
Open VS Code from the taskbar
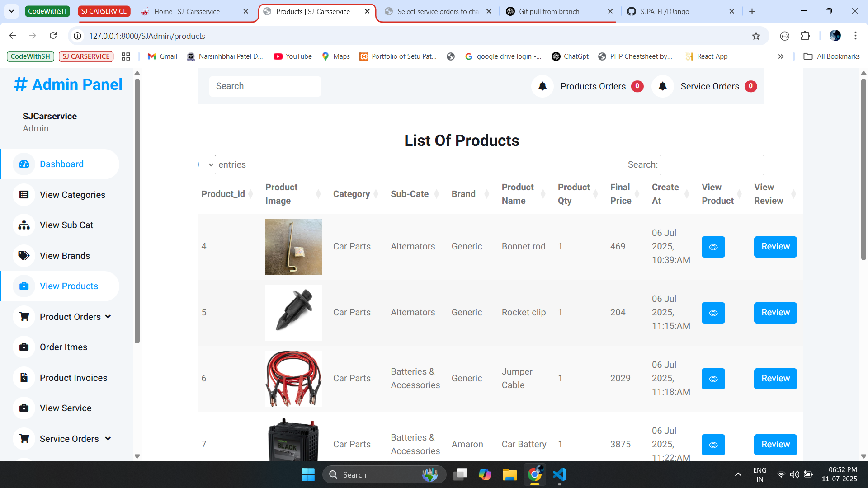[560, 474]
